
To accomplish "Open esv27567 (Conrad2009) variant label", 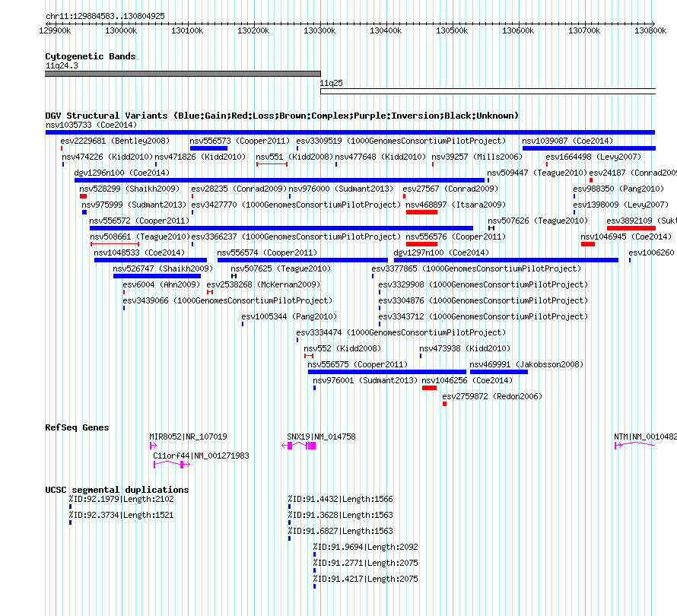I will (450, 189).
